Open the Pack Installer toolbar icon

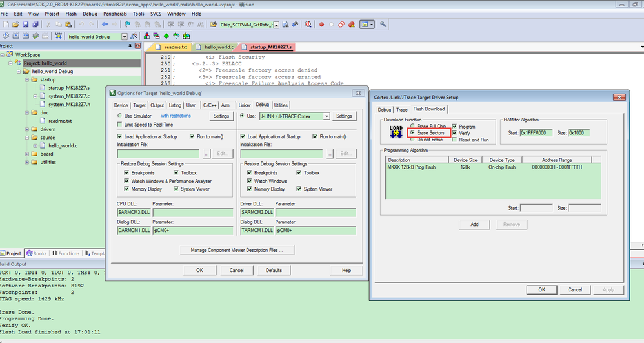(x=186, y=36)
